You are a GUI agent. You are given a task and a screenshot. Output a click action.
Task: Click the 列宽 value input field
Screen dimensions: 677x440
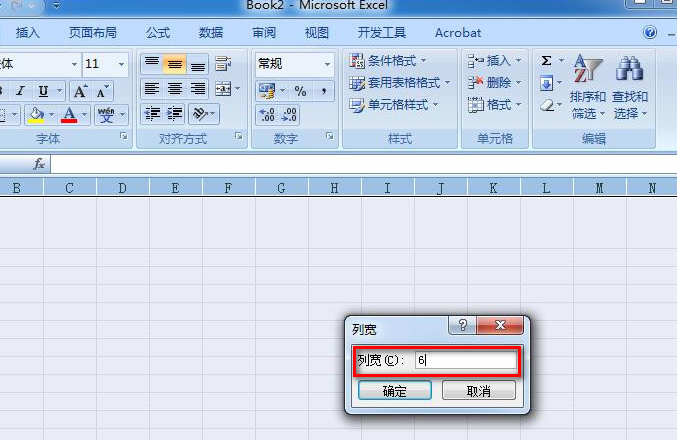(x=465, y=360)
